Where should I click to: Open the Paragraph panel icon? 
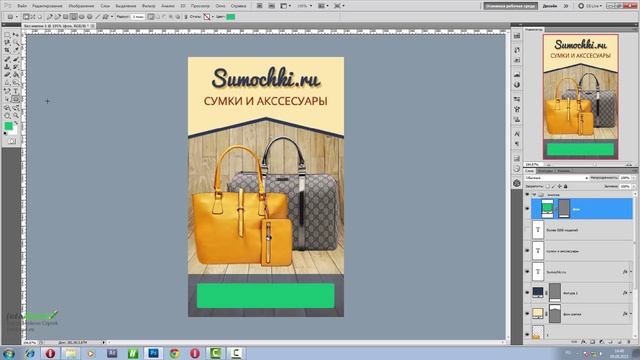(517, 144)
